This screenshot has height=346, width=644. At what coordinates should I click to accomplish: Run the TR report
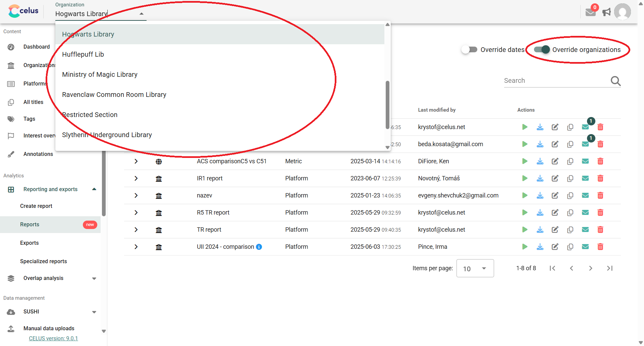coord(525,230)
